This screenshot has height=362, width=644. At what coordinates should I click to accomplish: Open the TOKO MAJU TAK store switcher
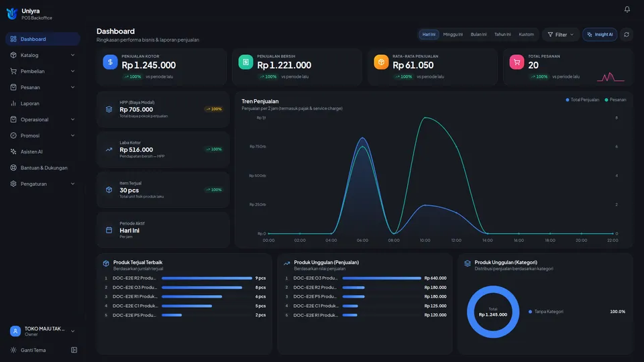pyautogui.click(x=42, y=330)
